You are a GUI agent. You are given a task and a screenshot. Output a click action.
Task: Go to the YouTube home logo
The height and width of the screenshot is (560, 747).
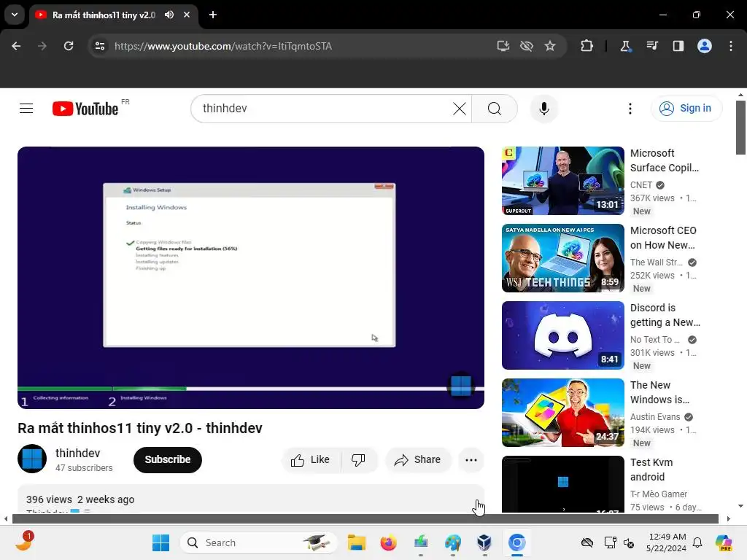tap(85, 109)
